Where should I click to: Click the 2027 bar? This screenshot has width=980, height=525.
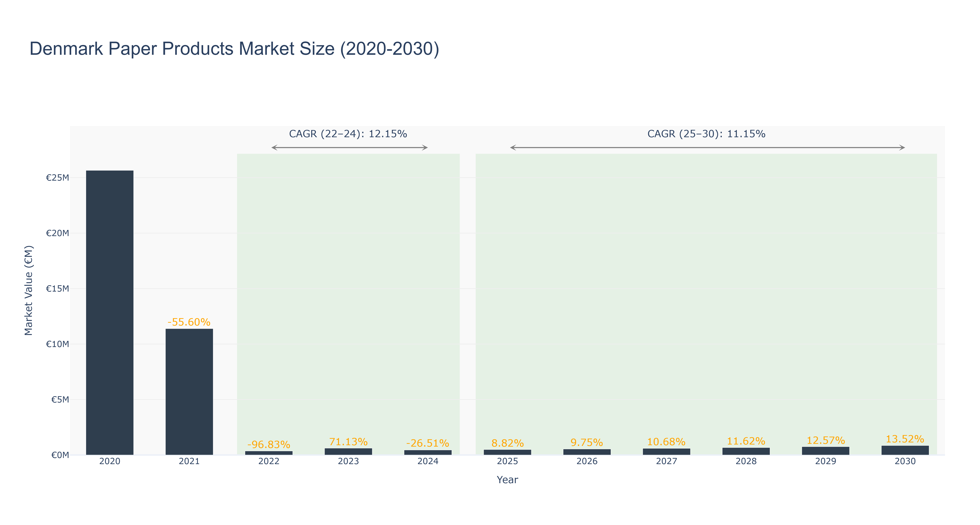coord(666,451)
